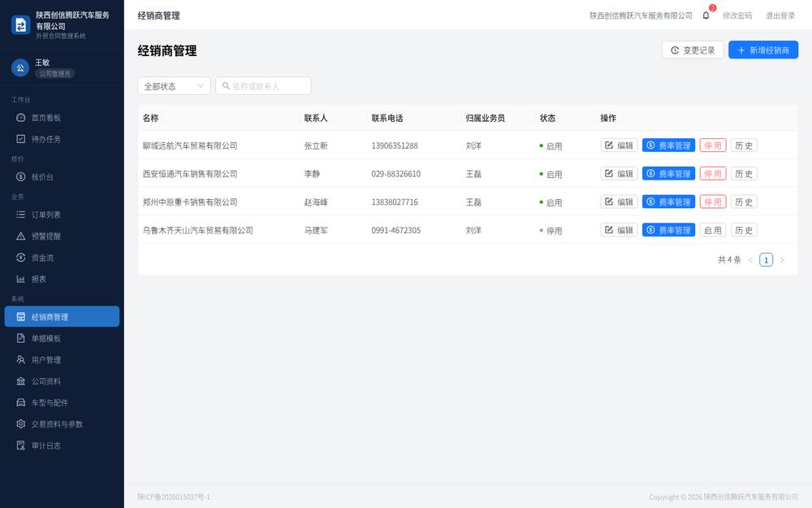Click 陕ICP备 footer record link
Image resolution: width=812 pixels, height=508 pixels.
174,497
